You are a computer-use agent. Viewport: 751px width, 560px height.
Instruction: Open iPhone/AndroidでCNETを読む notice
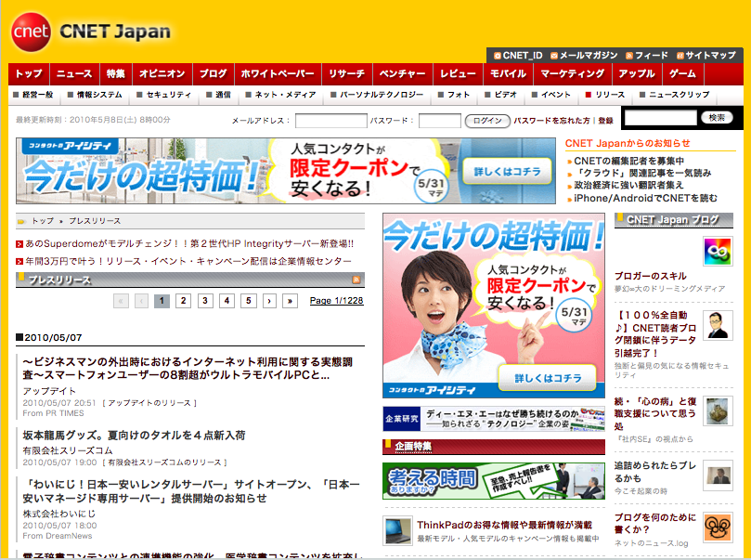[645, 198]
